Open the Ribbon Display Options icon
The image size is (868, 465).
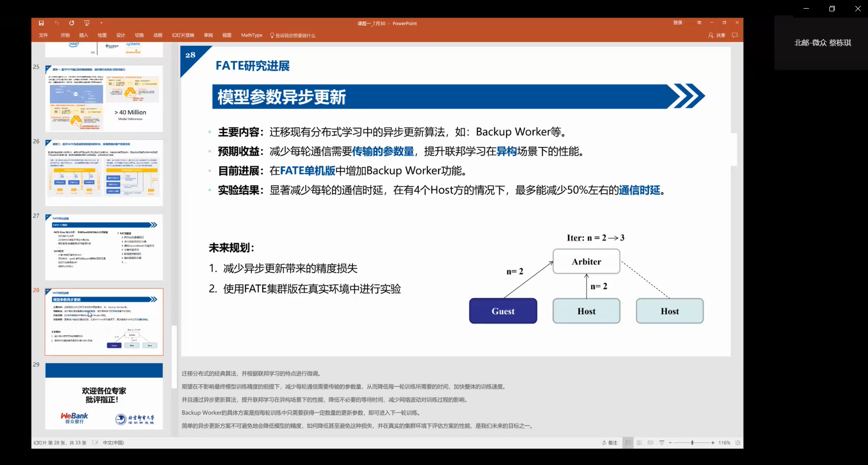click(x=699, y=23)
